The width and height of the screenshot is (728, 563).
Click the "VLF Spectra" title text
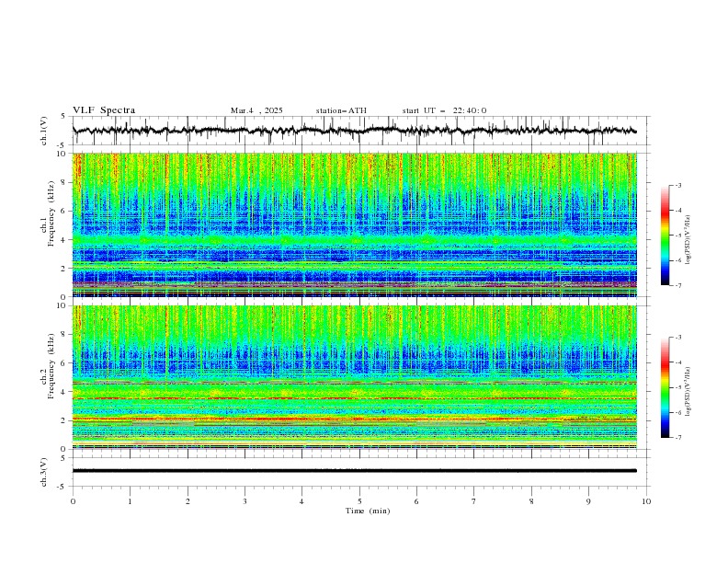coord(104,110)
